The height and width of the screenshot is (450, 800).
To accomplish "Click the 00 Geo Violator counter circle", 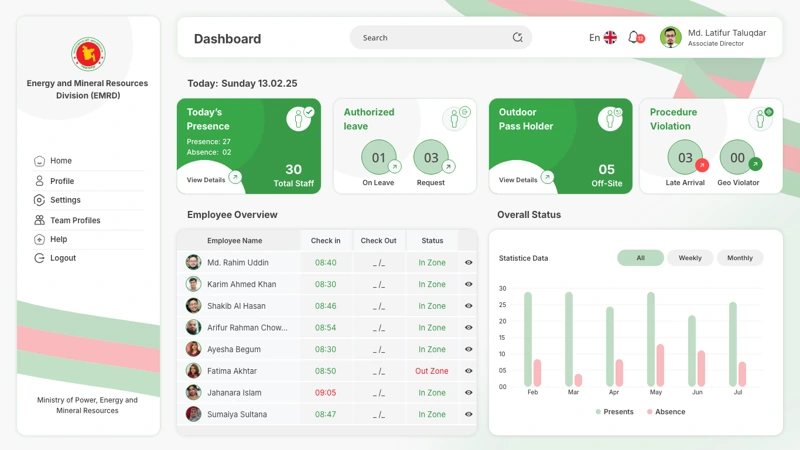I will tap(737, 157).
